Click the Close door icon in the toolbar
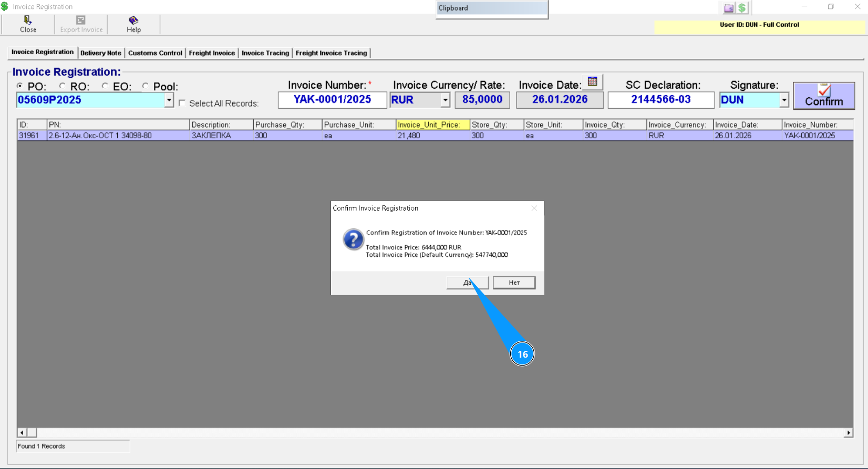Image resolution: width=868 pixels, height=469 pixels. [28, 20]
